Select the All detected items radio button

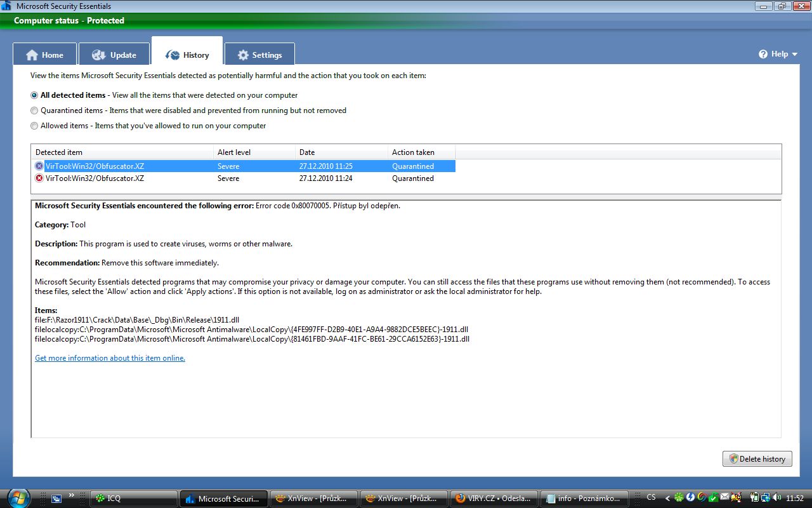34,95
